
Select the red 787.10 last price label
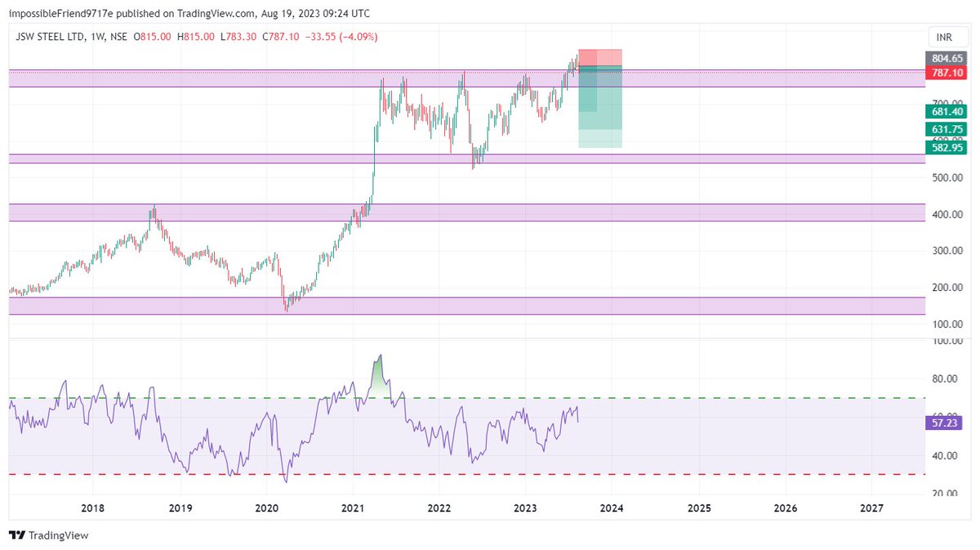[947, 73]
